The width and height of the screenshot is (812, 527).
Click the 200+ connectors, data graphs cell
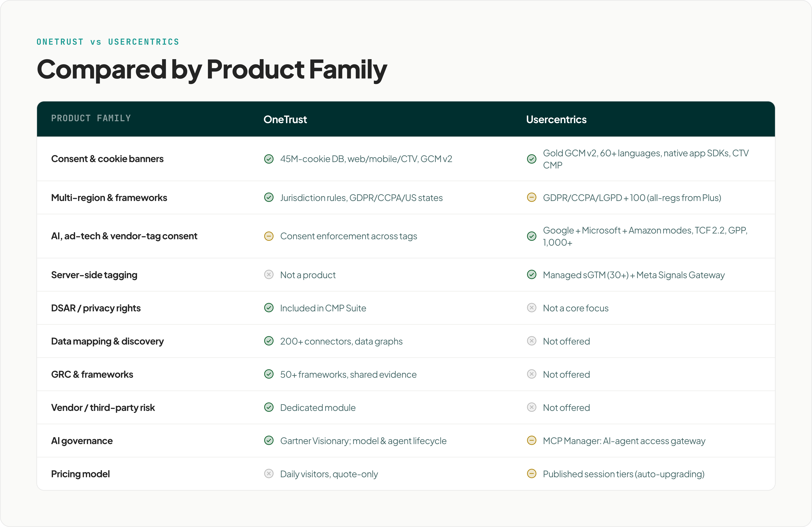(341, 341)
